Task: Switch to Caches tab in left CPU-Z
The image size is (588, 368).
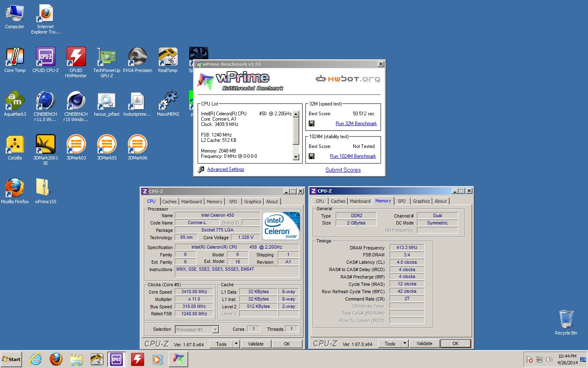Action: 169,202
